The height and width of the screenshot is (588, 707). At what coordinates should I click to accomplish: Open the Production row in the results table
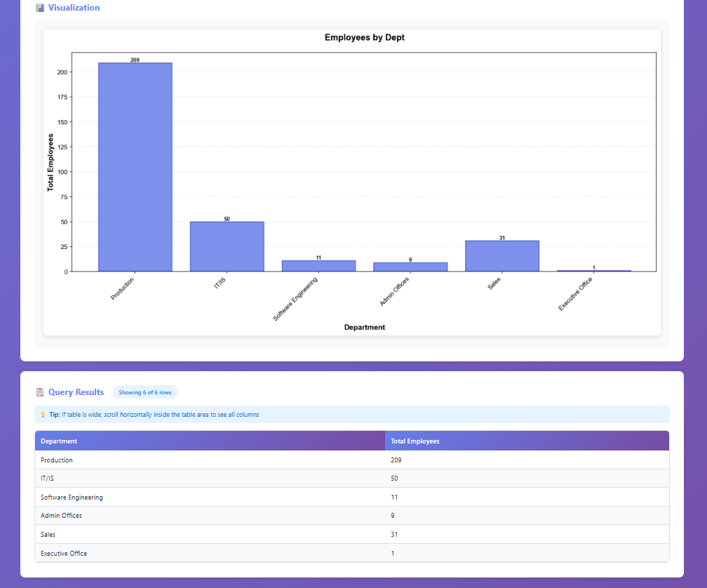tap(210, 460)
